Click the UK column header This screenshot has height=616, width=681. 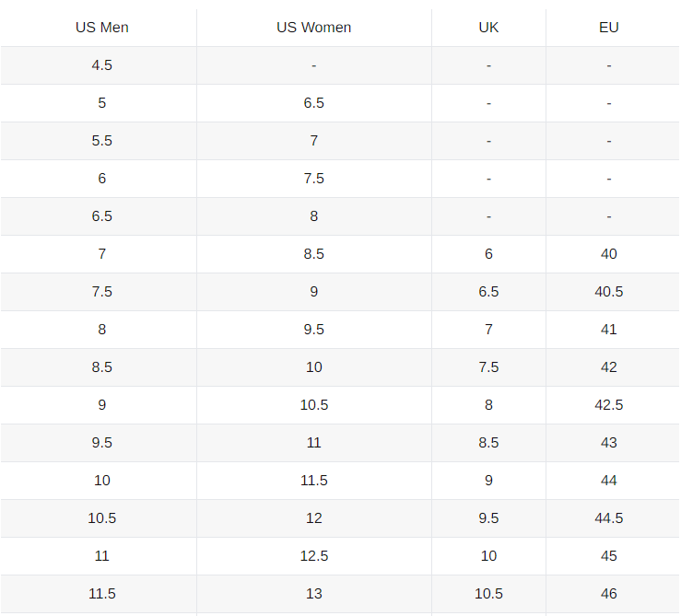pos(488,28)
